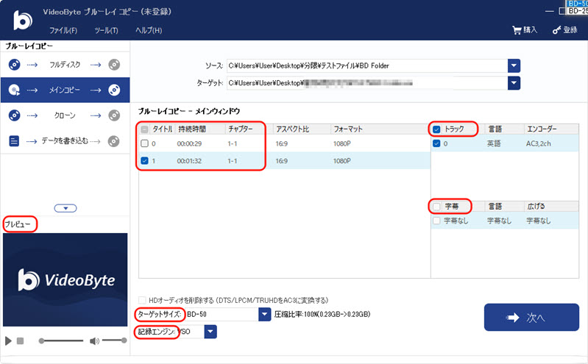Click the minimize window button
Screen dimensions: 588x364
[550, 11]
